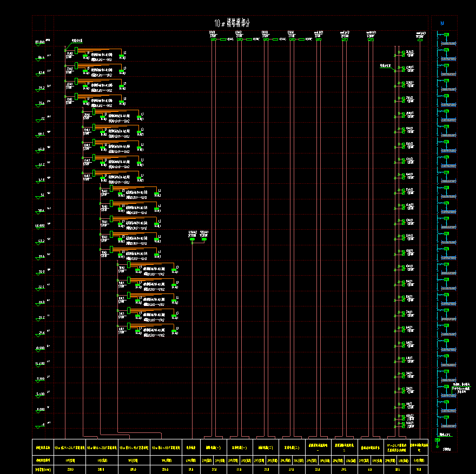
Task: Select the 82.8 elevation marker
Action: [x=41, y=73]
